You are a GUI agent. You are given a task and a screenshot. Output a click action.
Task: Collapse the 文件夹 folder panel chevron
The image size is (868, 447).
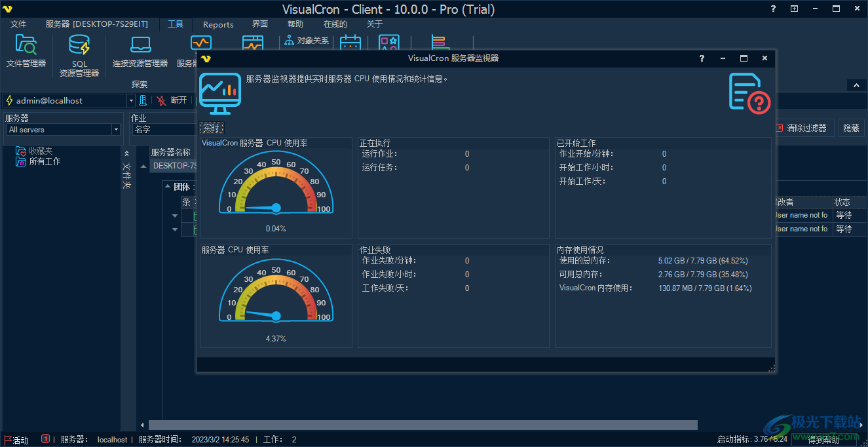127,153
